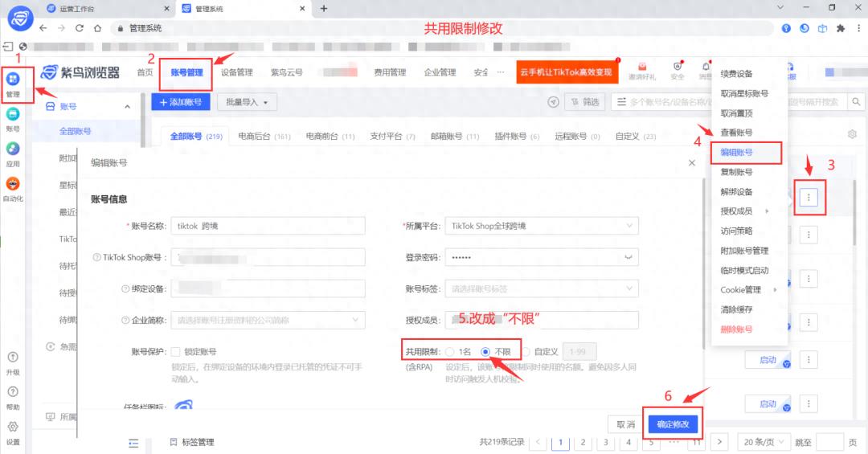Open the 账号标签 dropdown
Image resolution: width=868 pixels, height=454 pixels.
pyautogui.click(x=542, y=288)
